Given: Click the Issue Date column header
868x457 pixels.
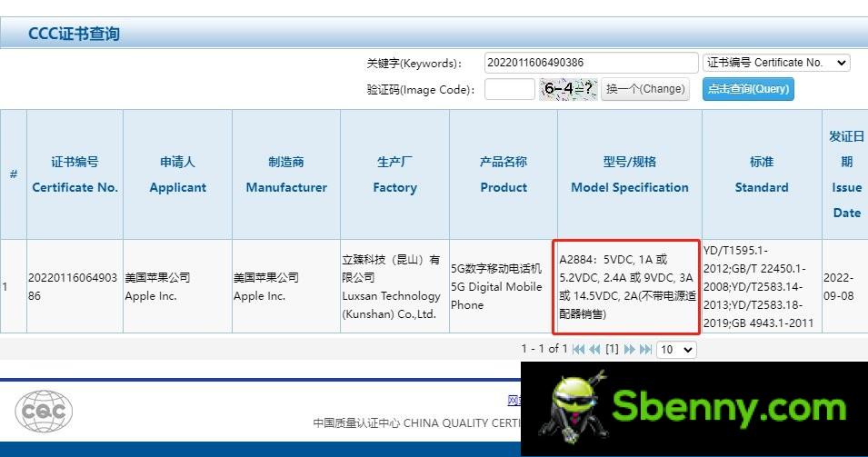Looking at the screenshot, I should tap(845, 174).
